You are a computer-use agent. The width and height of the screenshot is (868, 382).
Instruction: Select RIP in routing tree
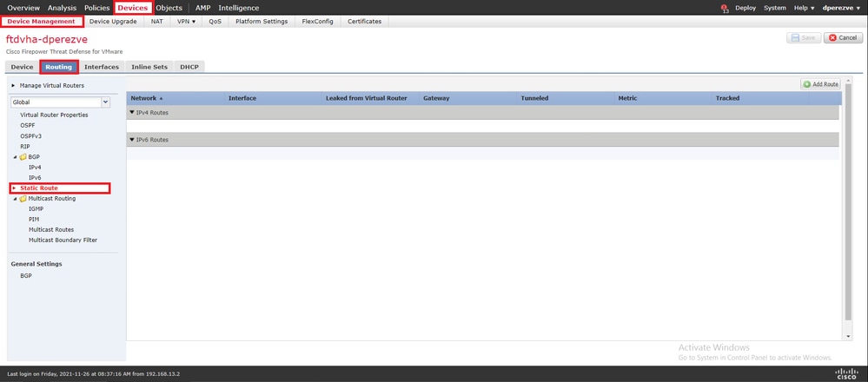coord(25,147)
